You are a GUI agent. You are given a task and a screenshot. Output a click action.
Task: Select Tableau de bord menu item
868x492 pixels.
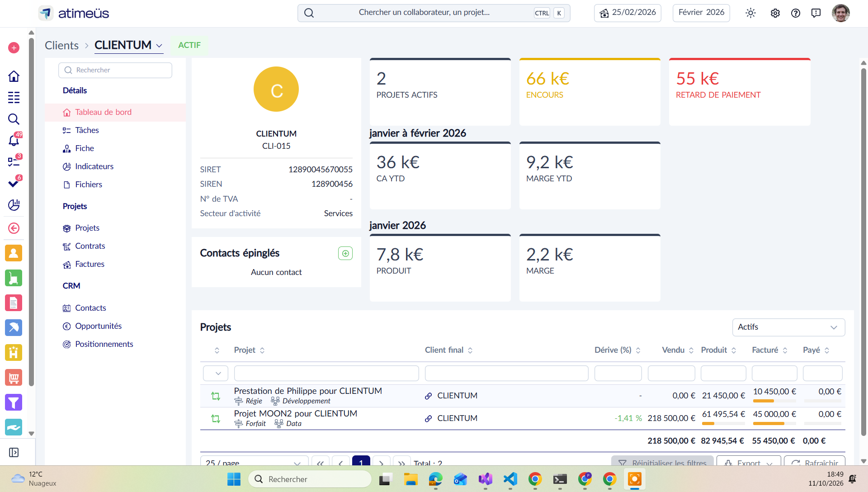pyautogui.click(x=115, y=112)
